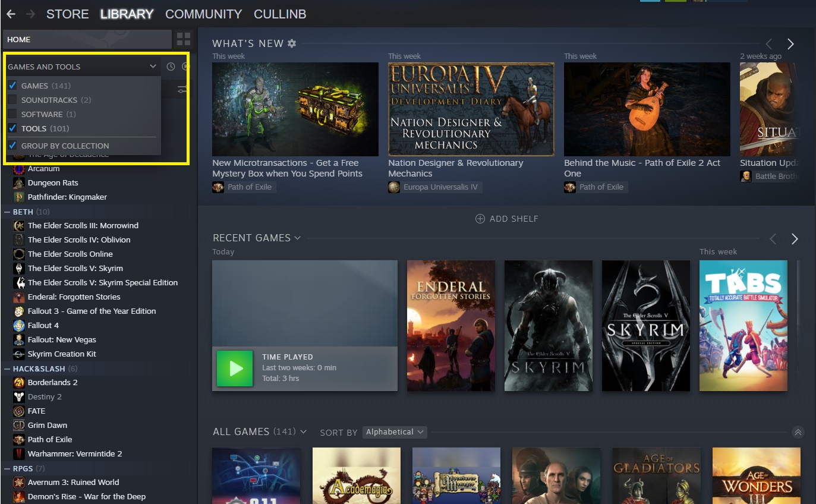The image size is (816, 504).
Task: Click the Home button in sidebar
Action: point(87,40)
